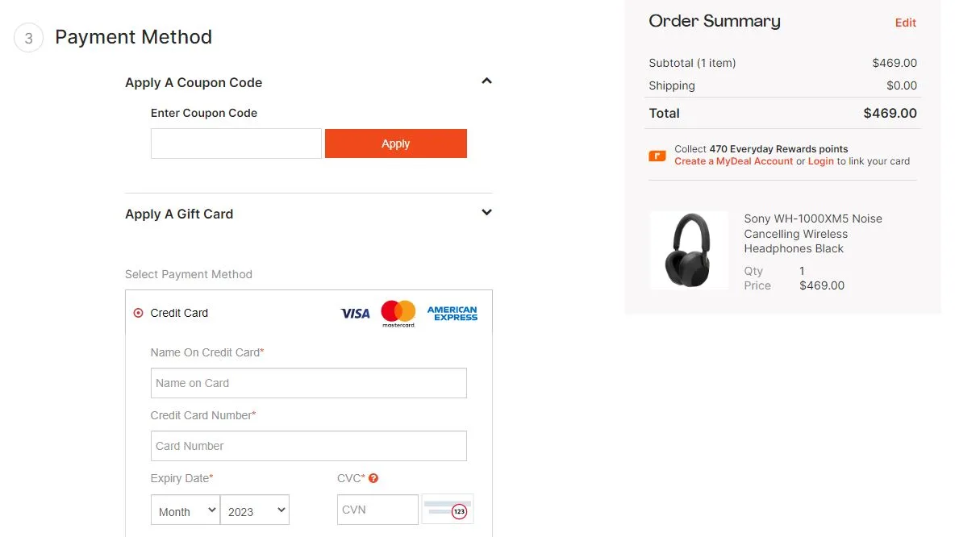Click the Name on Card field

(308, 383)
